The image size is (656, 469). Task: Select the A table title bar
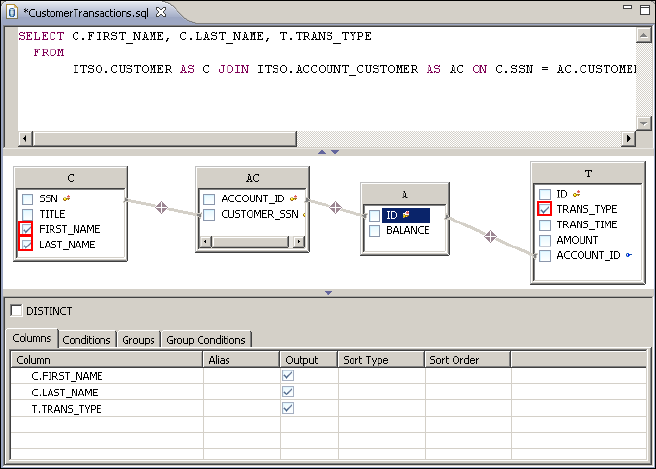pyautogui.click(x=405, y=194)
